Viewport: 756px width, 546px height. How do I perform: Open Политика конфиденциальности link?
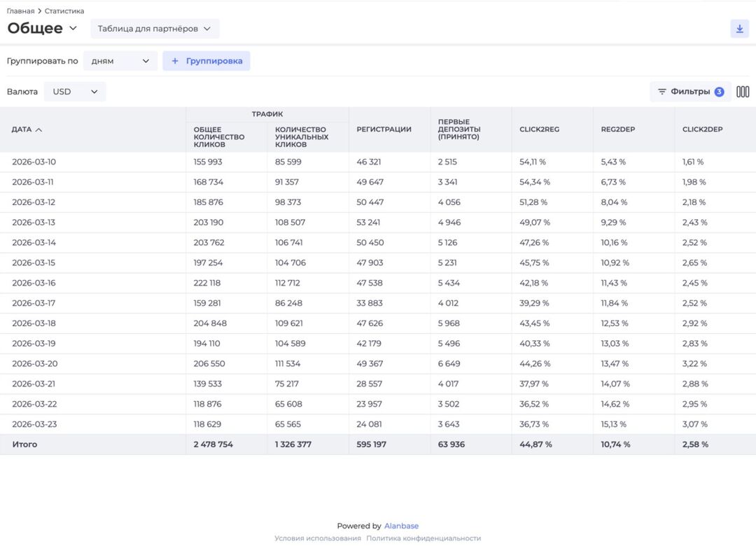[423, 538]
